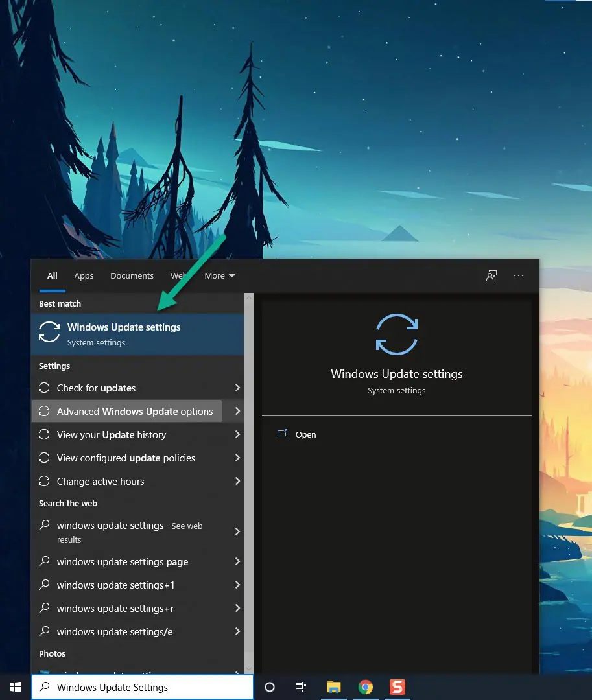Expand the See web results chevron

[x=237, y=531]
